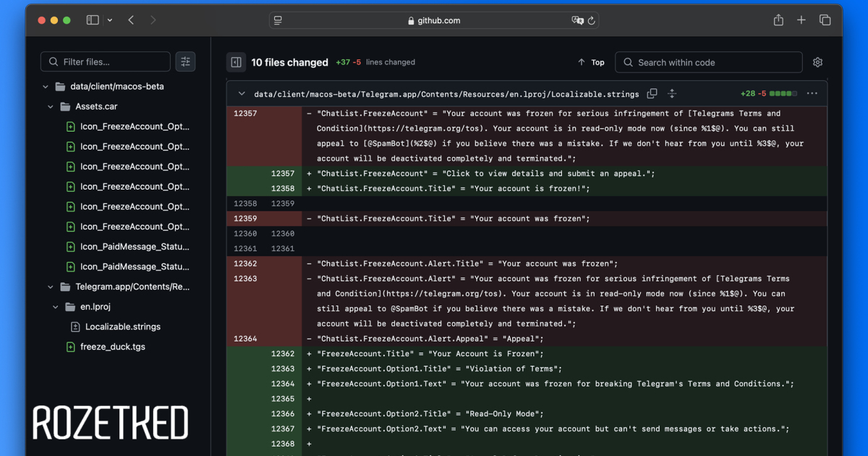The width and height of the screenshot is (868, 456).
Task: Expand all diff lines icon
Action: click(672, 94)
